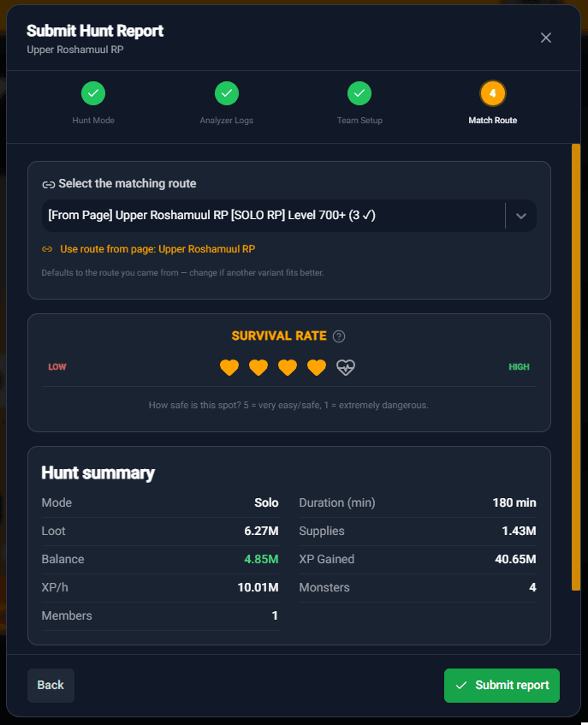Viewport: 588px width, 725px height.
Task: Close the Submit Hunt Report dialog
Action: click(546, 38)
